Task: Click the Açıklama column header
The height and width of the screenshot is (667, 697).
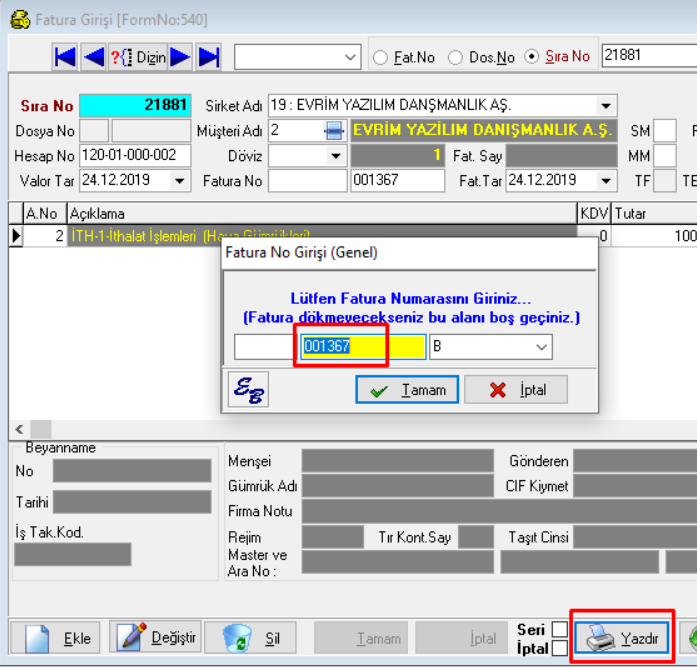Action: click(x=322, y=214)
